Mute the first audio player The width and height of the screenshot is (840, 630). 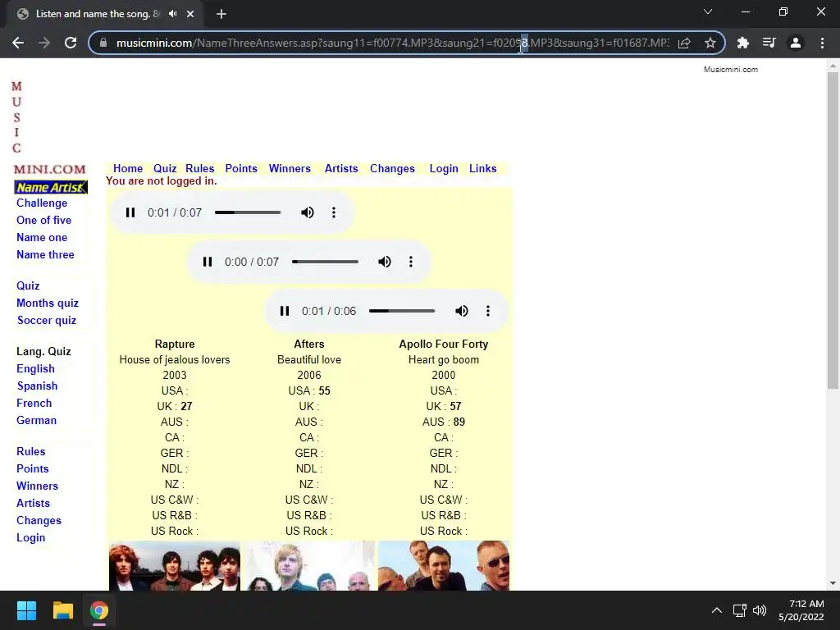pyautogui.click(x=308, y=212)
